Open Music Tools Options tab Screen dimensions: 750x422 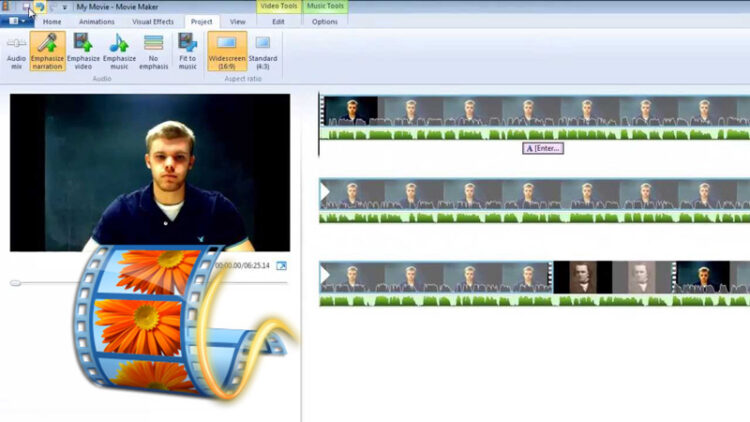tap(325, 22)
